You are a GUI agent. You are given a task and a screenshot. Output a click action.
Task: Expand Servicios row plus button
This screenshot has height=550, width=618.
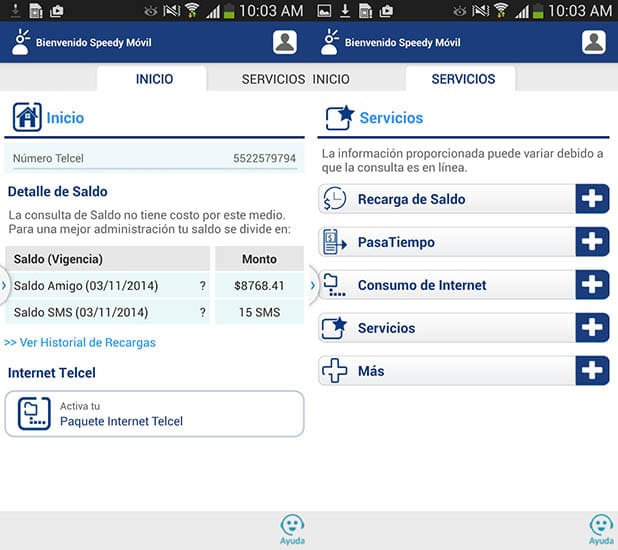click(592, 328)
